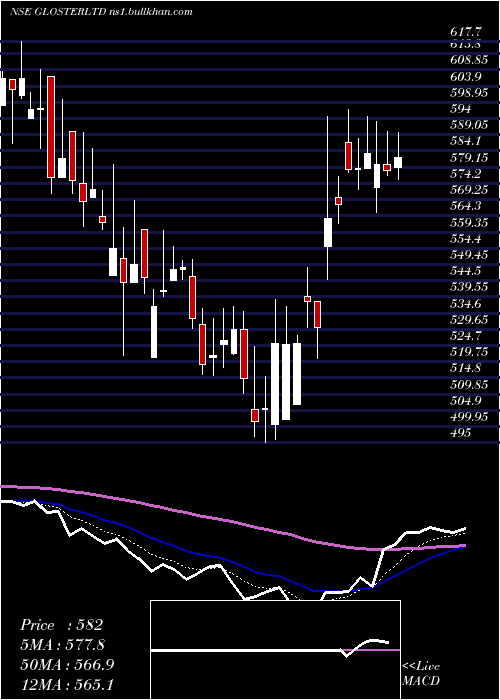Click the 499.95 price axis label
Image resolution: width=500 pixels, height=700 pixels.
coord(468,416)
